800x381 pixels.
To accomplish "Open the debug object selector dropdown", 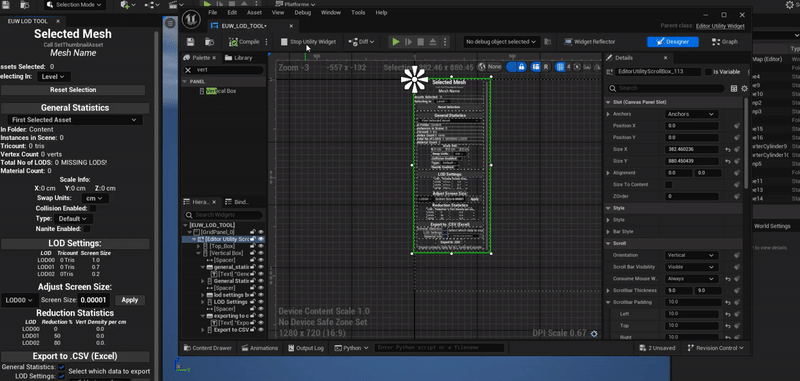I will pyautogui.click(x=501, y=42).
